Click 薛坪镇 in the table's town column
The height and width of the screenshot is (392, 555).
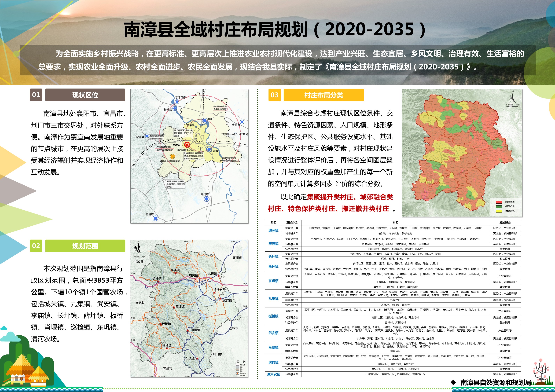coord(273,266)
